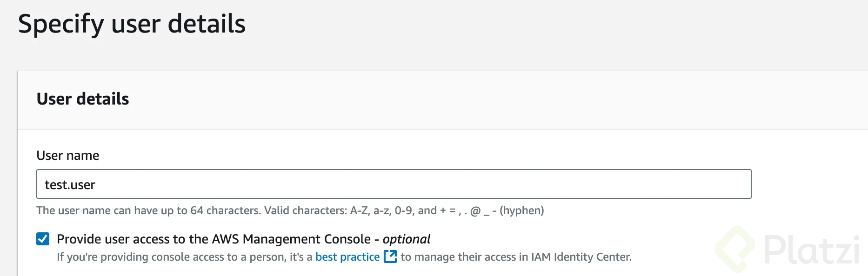The image size is (868, 276).
Task: Click the "AWS Management Console" phrase
Action: (x=291, y=239)
